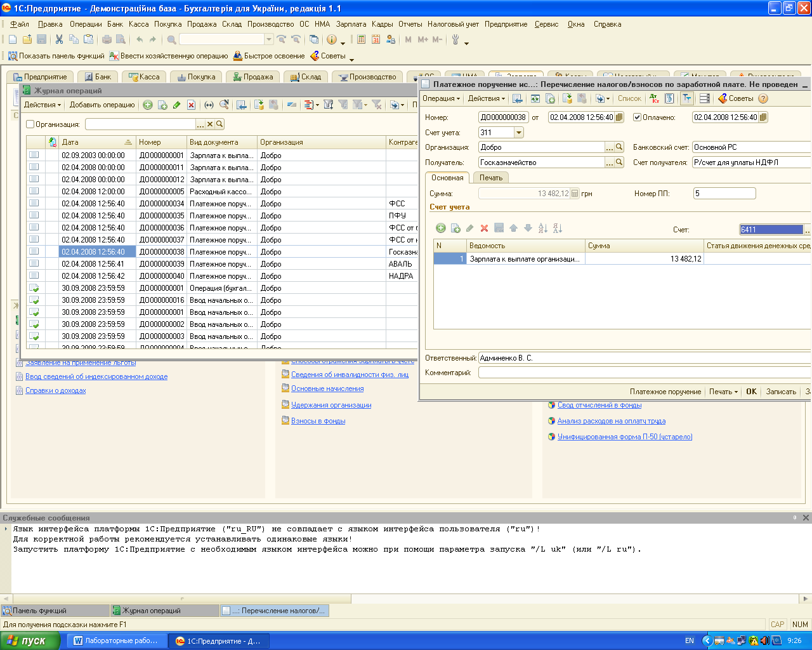Click green add row icon above Ведомость table
812x650 pixels.
pos(441,228)
